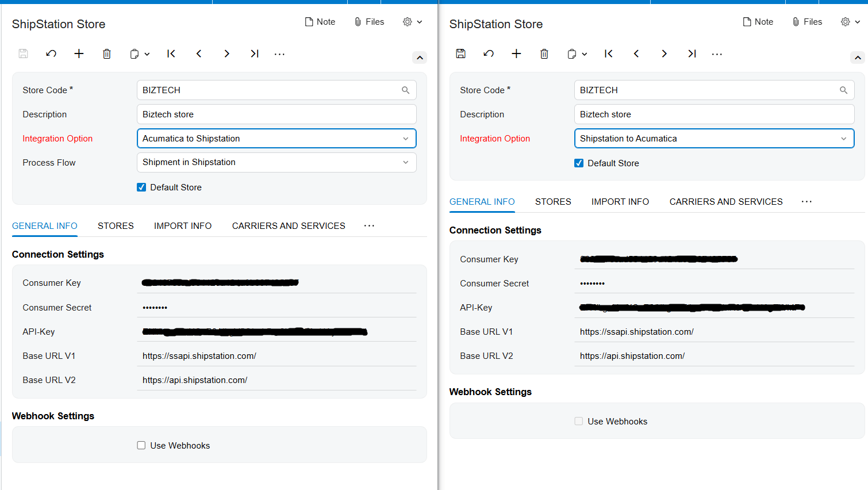Click the Undo icon in the left panel
The height and width of the screenshot is (490, 868).
coord(51,53)
